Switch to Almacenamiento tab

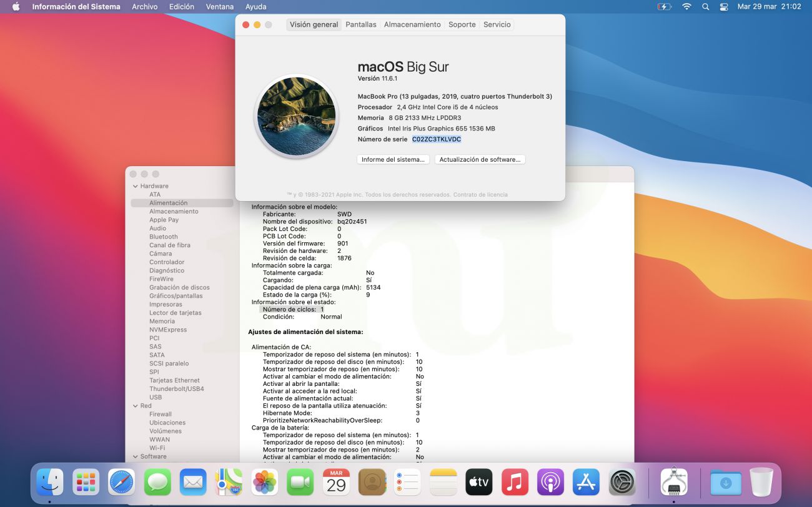click(412, 24)
